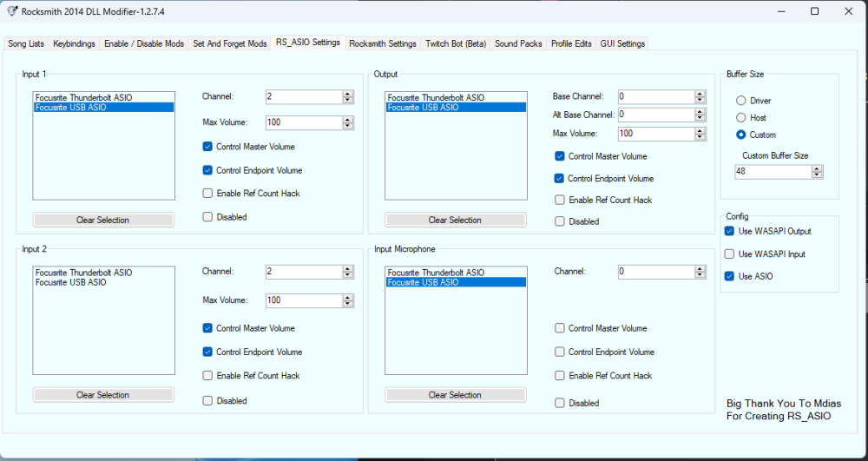Open the Twitch Bot (Beta) tab
Screen dimensions: 868x461
(456, 43)
